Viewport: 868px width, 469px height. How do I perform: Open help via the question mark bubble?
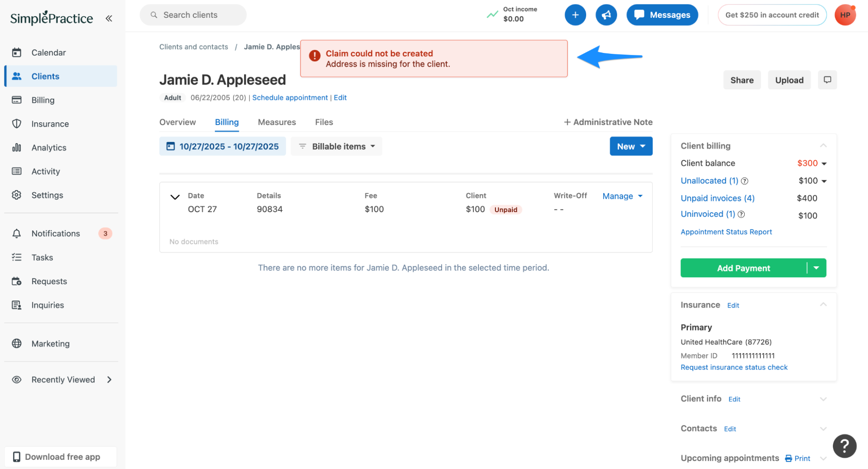click(x=844, y=446)
